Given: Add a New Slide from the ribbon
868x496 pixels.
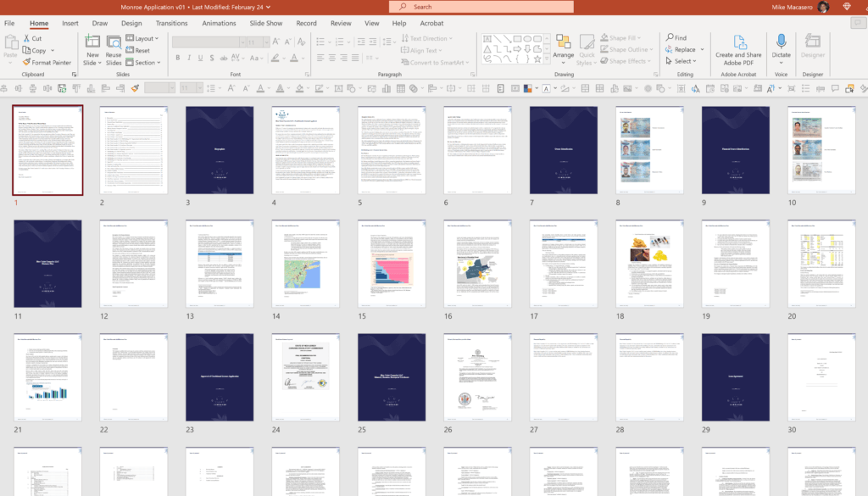Looking at the screenshot, I should pos(92,50).
